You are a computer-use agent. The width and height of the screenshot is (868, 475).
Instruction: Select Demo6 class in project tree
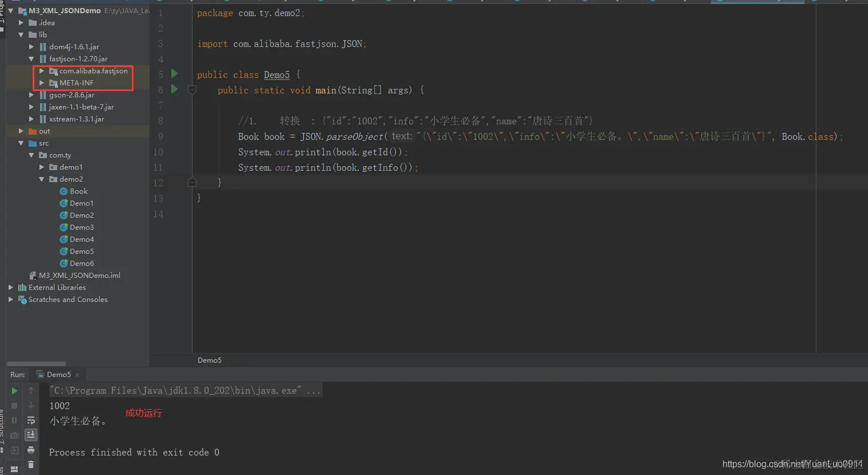coord(77,264)
